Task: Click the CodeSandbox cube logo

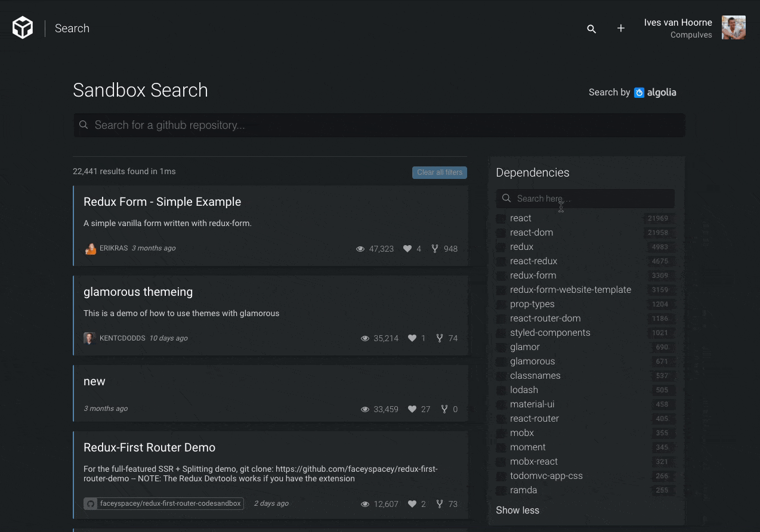Action: pyautogui.click(x=23, y=28)
